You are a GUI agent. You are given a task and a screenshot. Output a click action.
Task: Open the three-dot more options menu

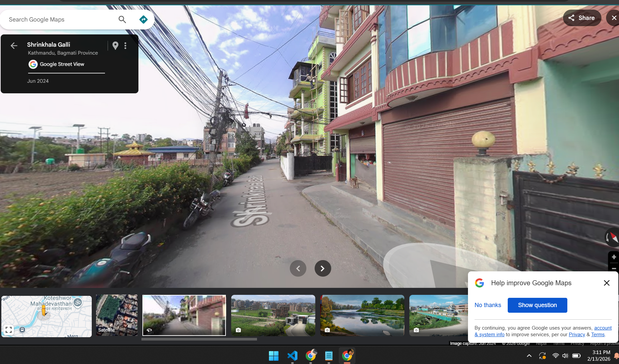coord(125,46)
